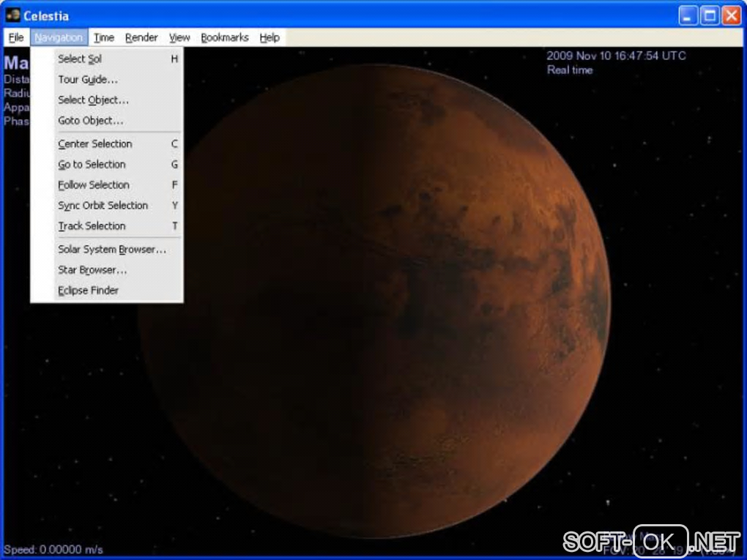Open Solar System Browser
This screenshot has height=560, width=747.
tap(107, 249)
